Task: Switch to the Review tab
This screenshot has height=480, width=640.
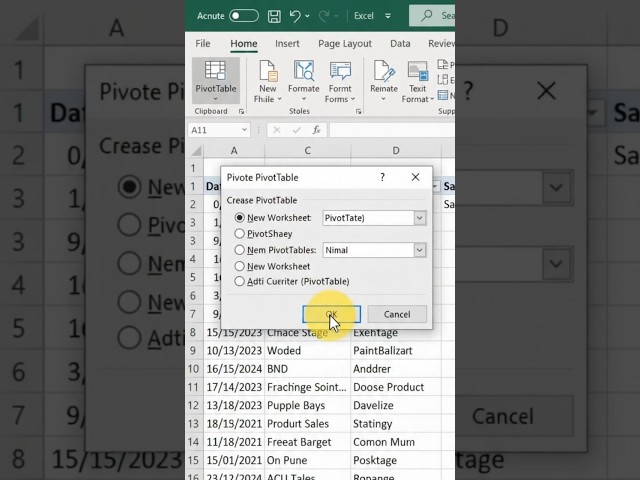Action: coord(442,44)
